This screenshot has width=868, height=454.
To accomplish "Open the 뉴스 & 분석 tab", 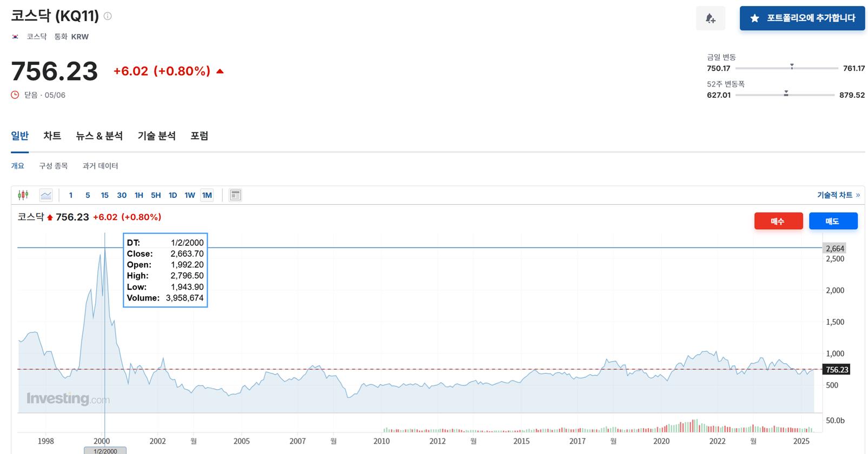I will click(100, 136).
